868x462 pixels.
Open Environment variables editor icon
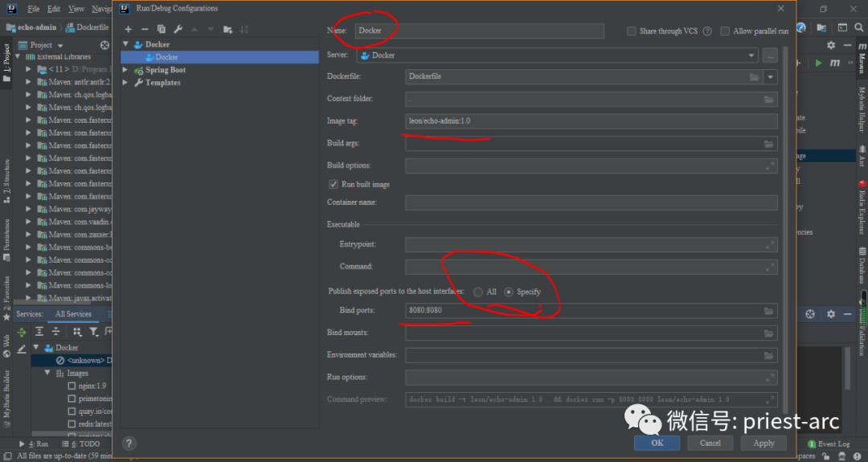click(x=769, y=355)
